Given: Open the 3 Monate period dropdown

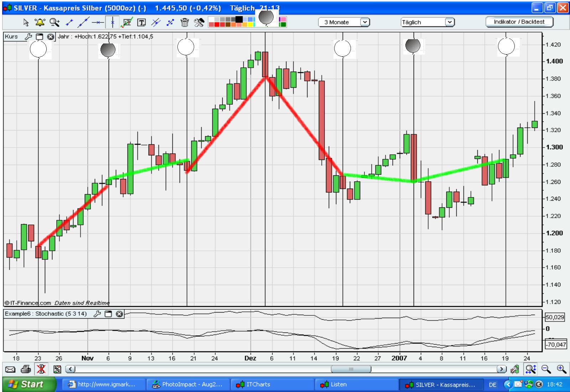Looking at the screenshot, I should pyautogui.click(x=344, y=22).
